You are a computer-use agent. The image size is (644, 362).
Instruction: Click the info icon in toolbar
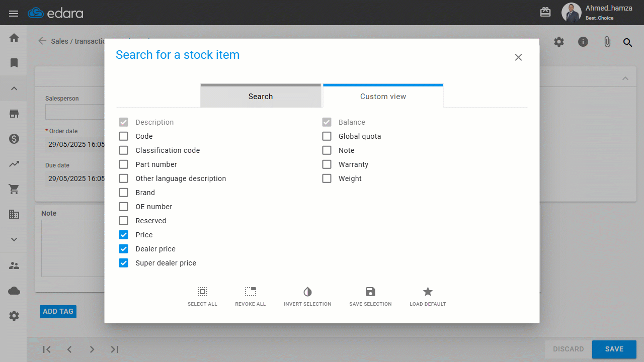click(x=583, y=42)
